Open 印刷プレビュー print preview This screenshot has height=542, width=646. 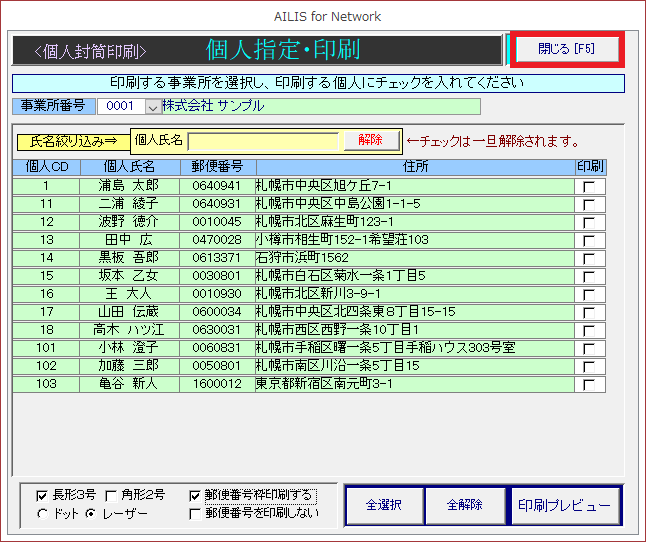[x=564, y=506]
